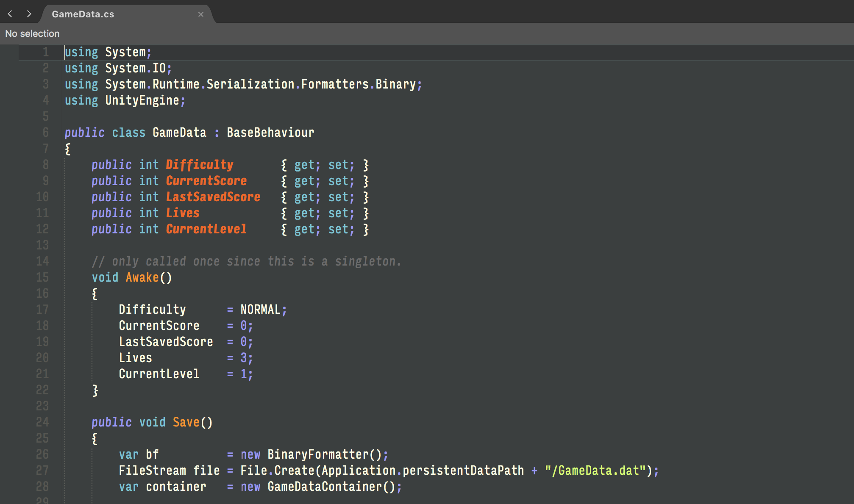Viewport: 854px width, 504px height.
Task: Click the singleton comment line
Action: pos(246,261)
